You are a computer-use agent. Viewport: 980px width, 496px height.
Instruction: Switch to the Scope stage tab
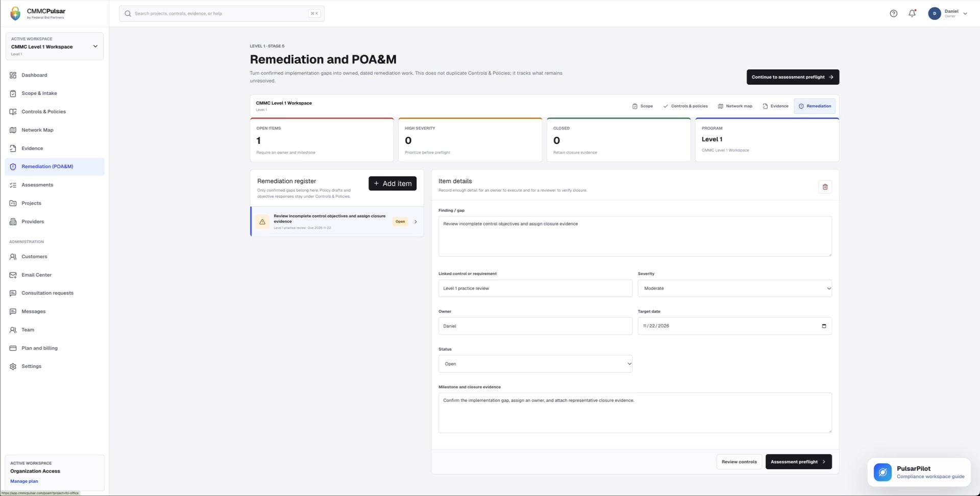click(x=643, y=106)
